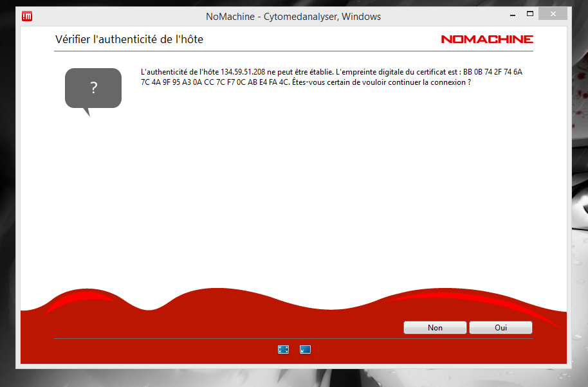The width and height of the screenshot is (588, 387).
Task: Confirm the connection by pressing Oui
Action: (x=501, y=328)
